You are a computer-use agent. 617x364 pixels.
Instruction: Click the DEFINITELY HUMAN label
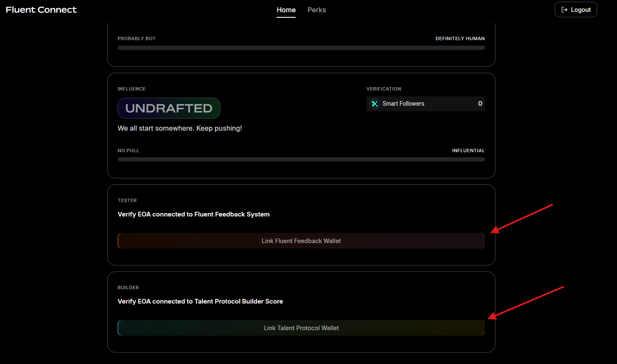pyautogui.click(x=460, y=38)
